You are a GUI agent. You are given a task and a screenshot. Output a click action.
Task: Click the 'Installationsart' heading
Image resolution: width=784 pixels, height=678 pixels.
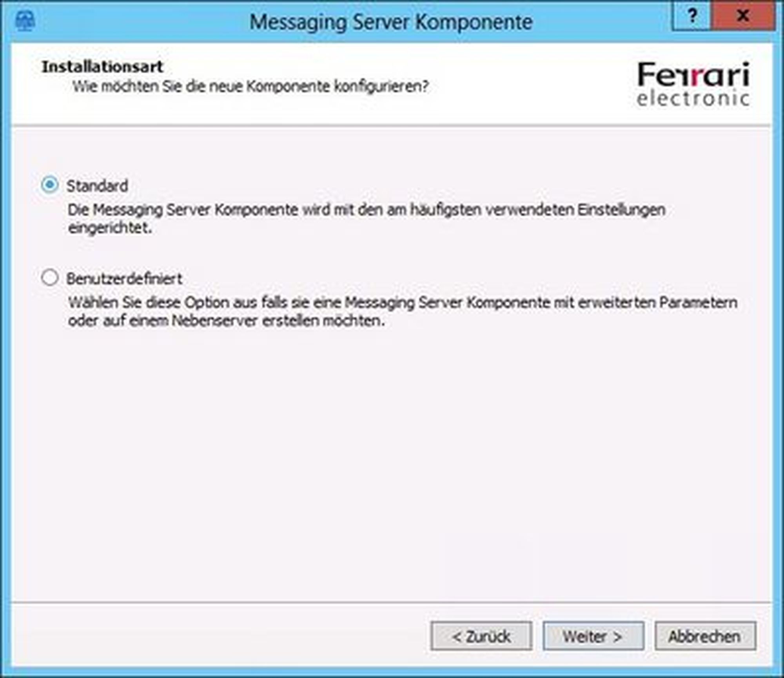tap(102, 67)
